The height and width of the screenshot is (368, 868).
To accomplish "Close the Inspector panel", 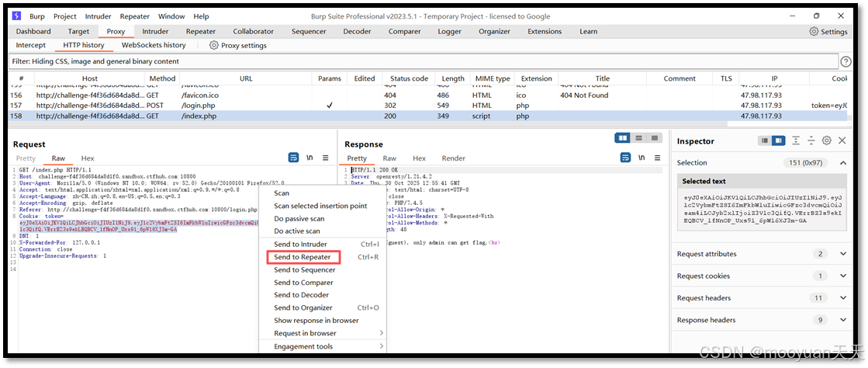I will click(842, 141).
